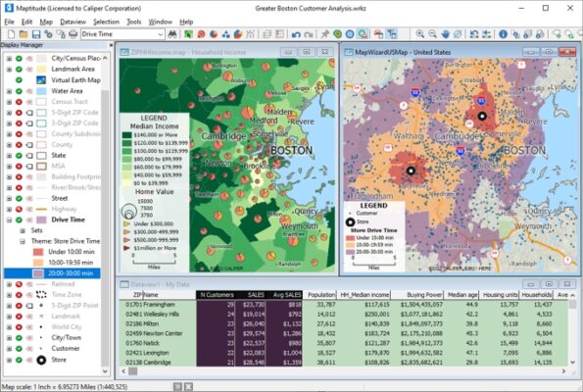Expand the Store layer node
Screen dimensions: 583x392
coord(9,360)
